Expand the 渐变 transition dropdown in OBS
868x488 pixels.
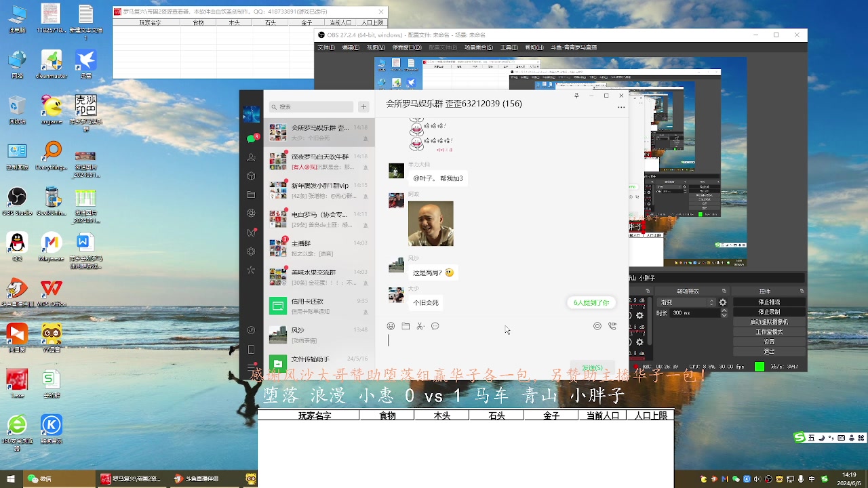pos(687,302)
